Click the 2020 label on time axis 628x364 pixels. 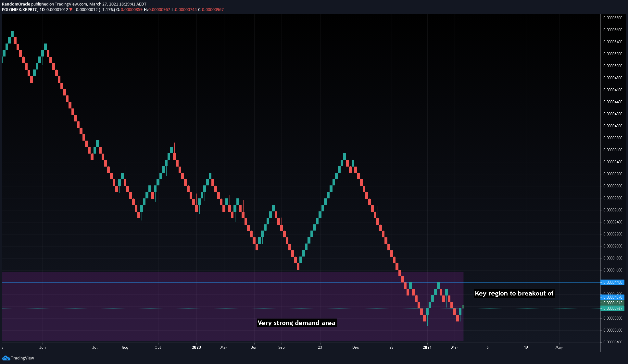[196, 347]
